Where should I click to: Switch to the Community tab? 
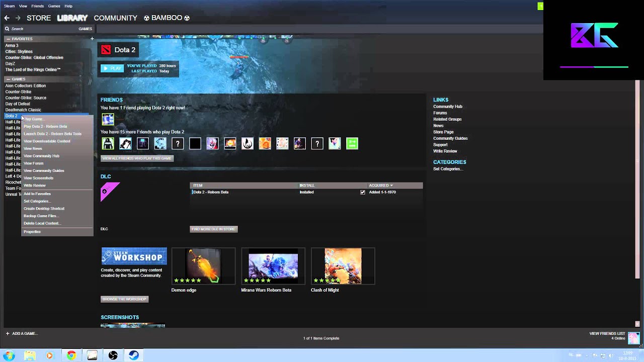pyautogui.click(x=115, y=18)
